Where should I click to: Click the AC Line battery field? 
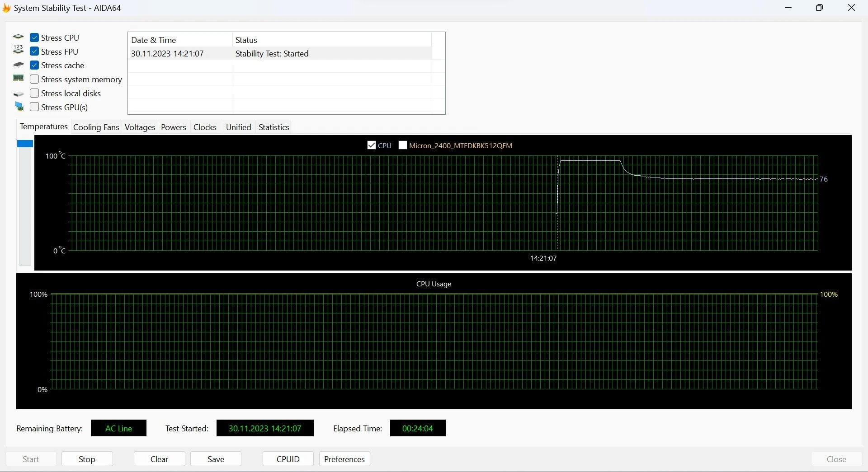click(118, 428)
